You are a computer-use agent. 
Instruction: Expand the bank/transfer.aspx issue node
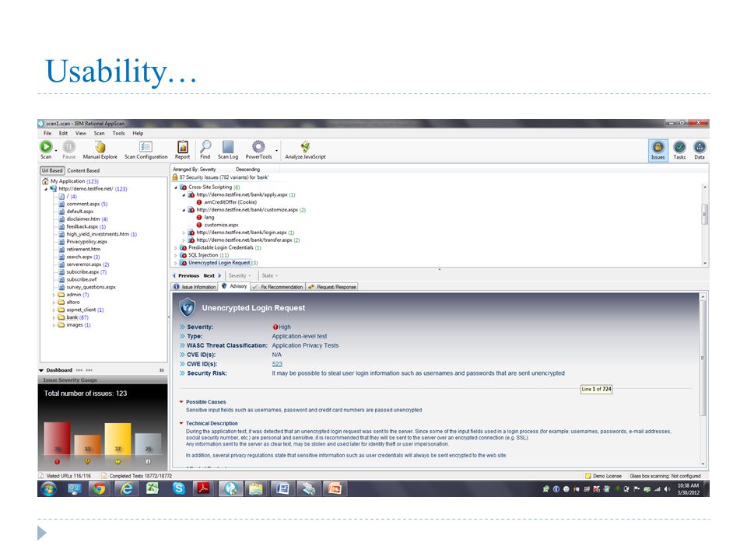coord(184,240)
